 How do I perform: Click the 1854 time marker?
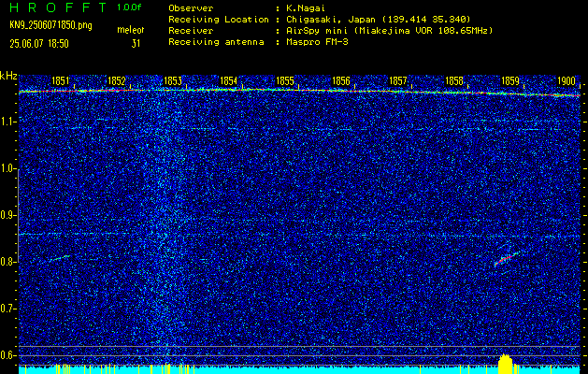(x=229, y=81)
